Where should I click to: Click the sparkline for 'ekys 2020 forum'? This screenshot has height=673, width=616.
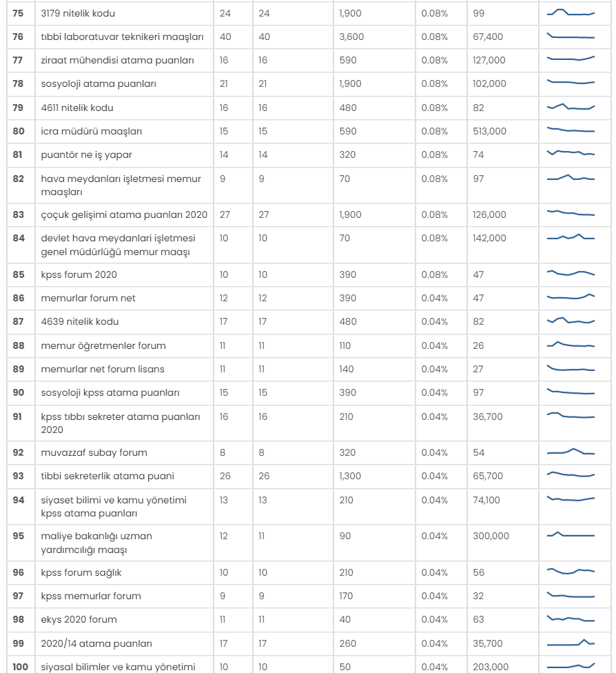point(571,619)
